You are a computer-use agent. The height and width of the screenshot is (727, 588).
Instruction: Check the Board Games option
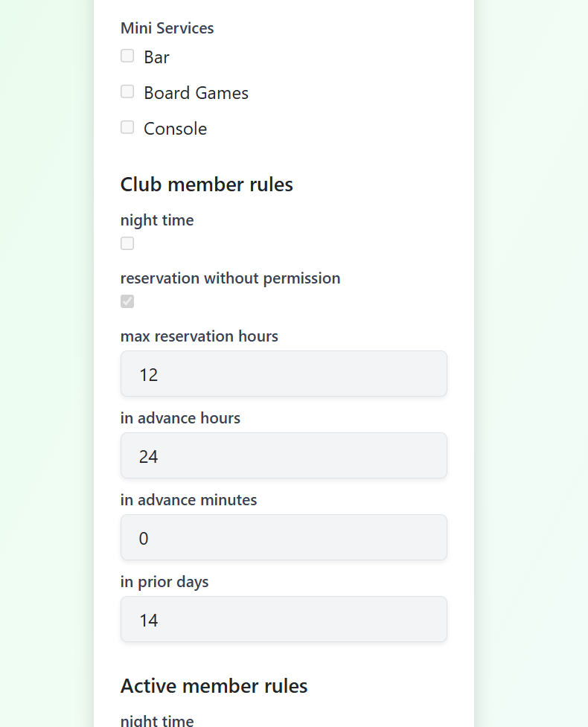[x=127, y=91]
